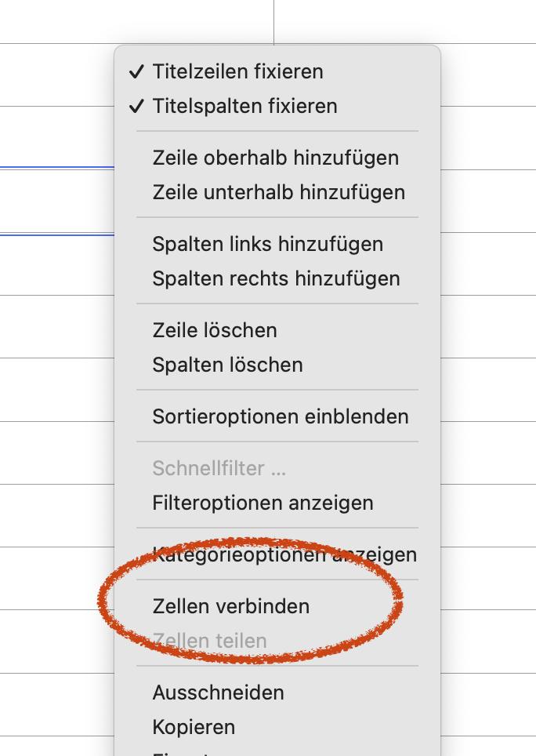
Task: Click the checkmark beside Titelzeilen fixieren
Action: coord(136,71)
